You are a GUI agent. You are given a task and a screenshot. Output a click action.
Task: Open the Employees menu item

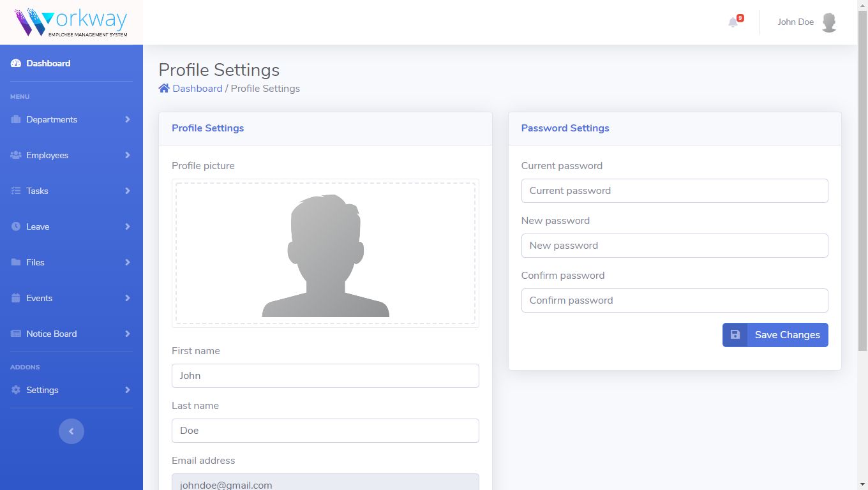[x=47, y=155]
